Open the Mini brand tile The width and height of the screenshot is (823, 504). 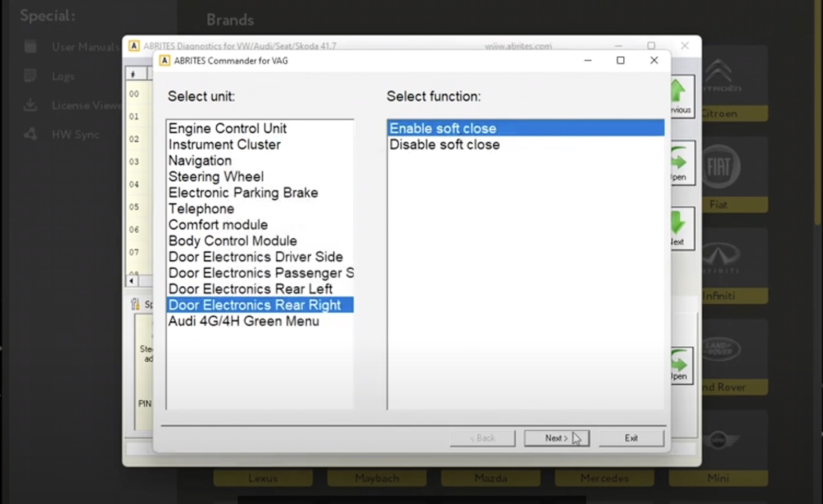click(718, 448)
